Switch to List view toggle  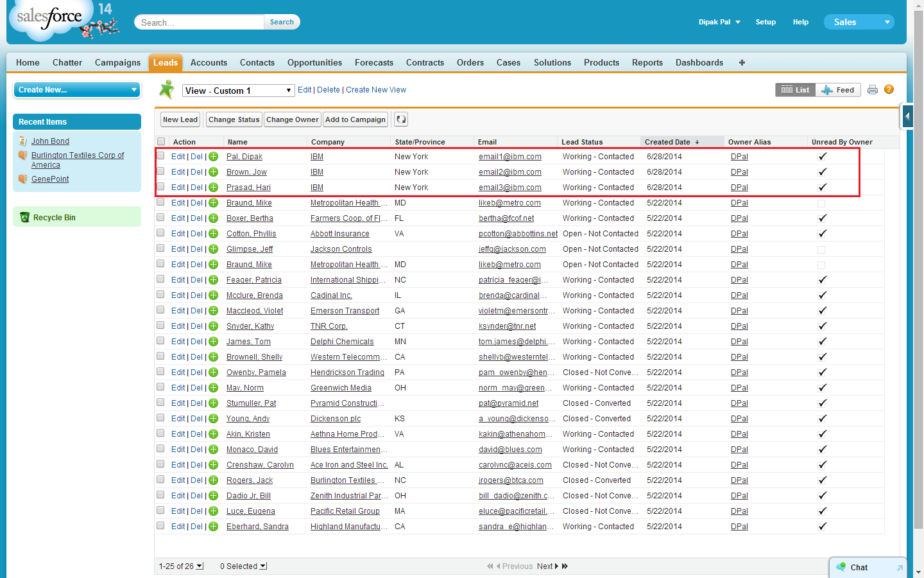796,90
